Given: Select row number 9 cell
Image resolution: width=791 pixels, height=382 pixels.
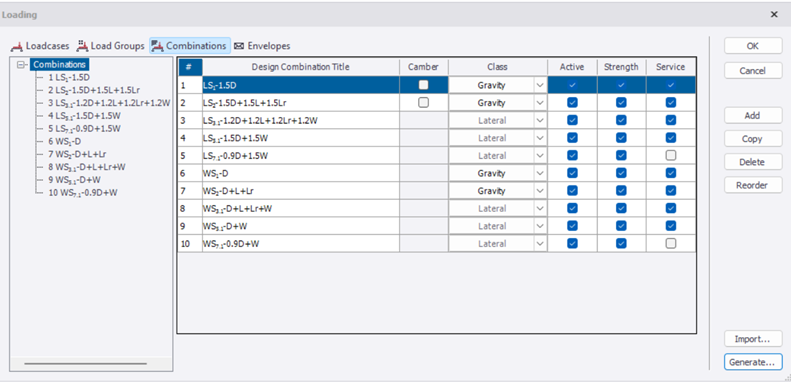Looking at the screenshot, I should pos(190,226).
